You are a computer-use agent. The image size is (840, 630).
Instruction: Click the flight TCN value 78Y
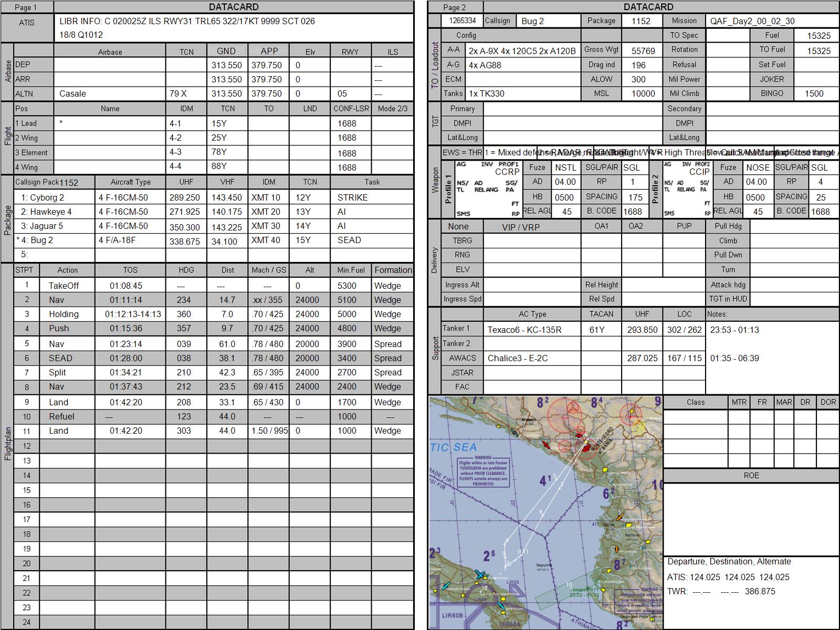click(219, 152)
